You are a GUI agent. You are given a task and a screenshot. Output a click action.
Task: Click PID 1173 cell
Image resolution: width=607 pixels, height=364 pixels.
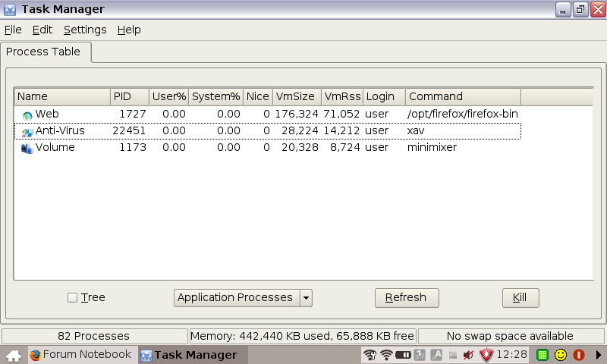click(133, 147)
